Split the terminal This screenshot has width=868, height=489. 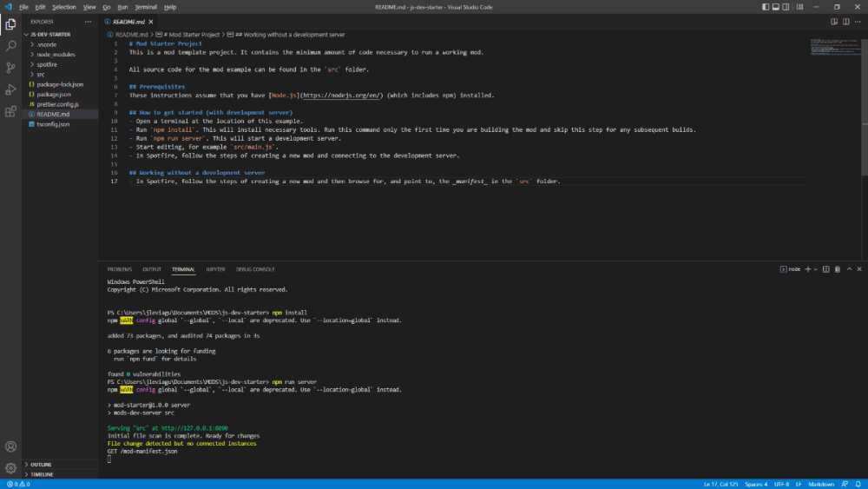click(x=826, y=269)
